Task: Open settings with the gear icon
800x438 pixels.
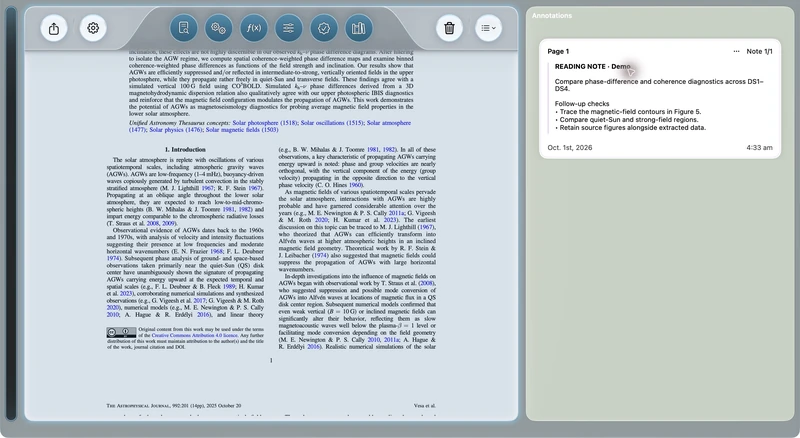Action: pyautogui.click(x=93, y=28)
